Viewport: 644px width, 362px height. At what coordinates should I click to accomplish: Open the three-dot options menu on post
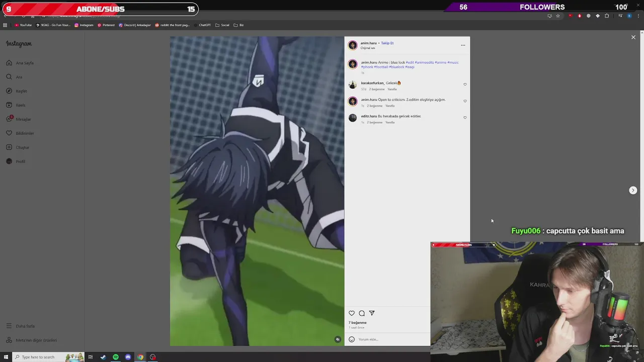pos(463,45)
